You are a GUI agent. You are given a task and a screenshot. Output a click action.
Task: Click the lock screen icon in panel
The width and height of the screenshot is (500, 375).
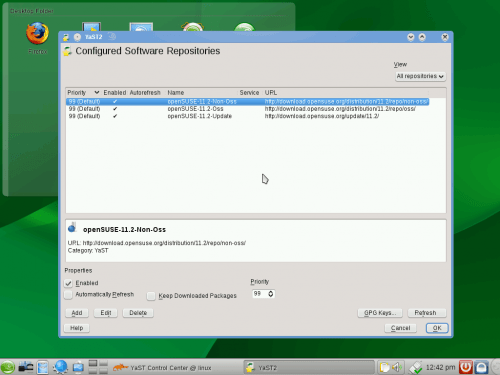[481, 367]
